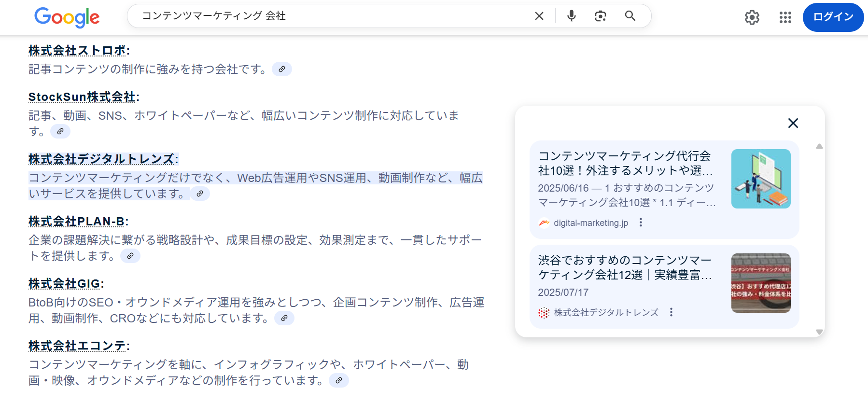
Task: Open more options beside digital-marketing.jp
Action: [x=641, y=222]
